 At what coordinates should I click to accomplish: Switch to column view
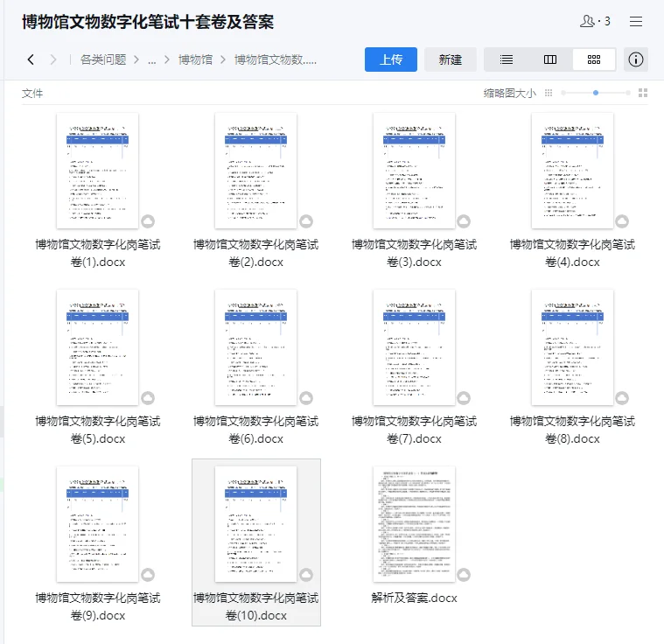[x=550, y=59]
